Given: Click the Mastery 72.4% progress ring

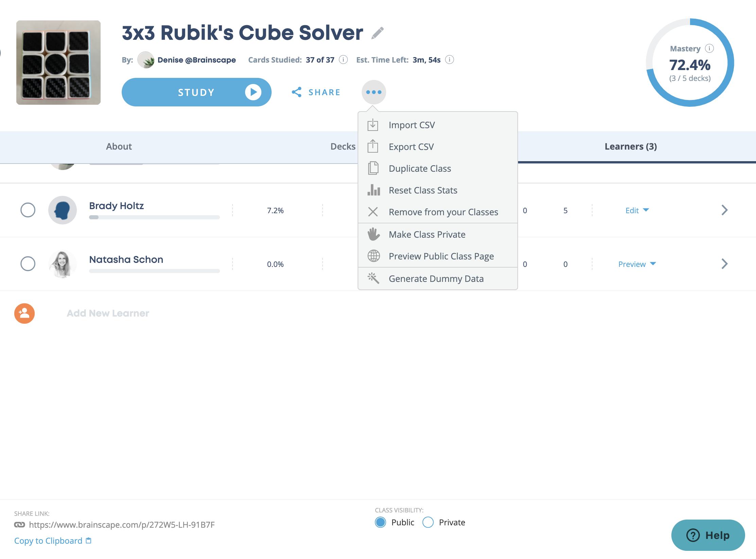Looking at the screenshot, I should (x=690, y=63).
